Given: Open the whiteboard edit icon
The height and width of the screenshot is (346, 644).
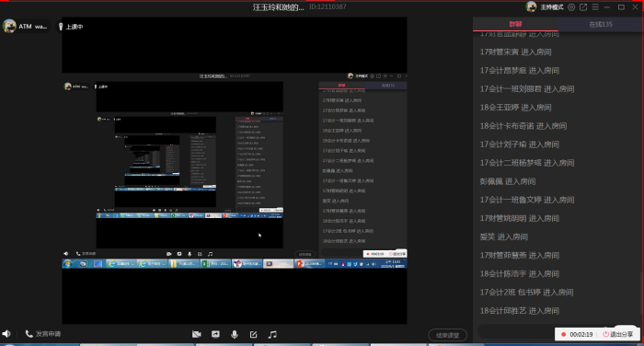Looking at the screenshot, I should (x=253, y=334).
